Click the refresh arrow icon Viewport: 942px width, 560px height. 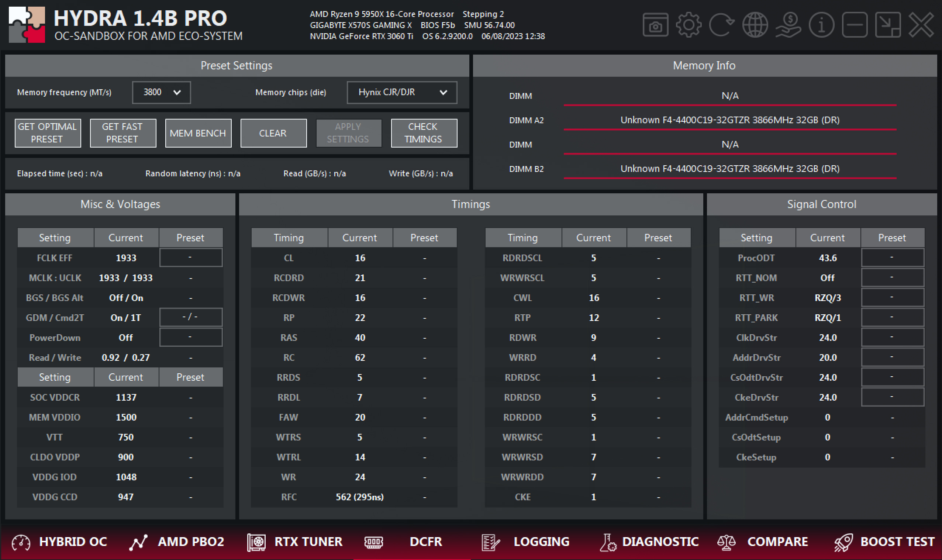721,25
